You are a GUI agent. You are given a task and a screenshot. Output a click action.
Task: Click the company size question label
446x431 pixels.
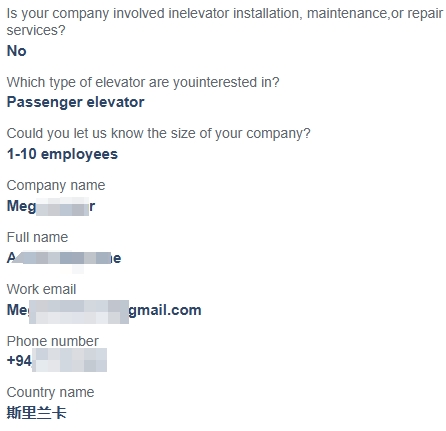[158, 133]
